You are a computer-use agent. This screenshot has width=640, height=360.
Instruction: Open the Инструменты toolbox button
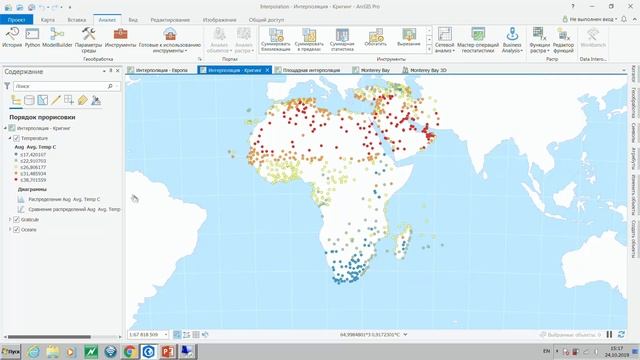[120, 38]
